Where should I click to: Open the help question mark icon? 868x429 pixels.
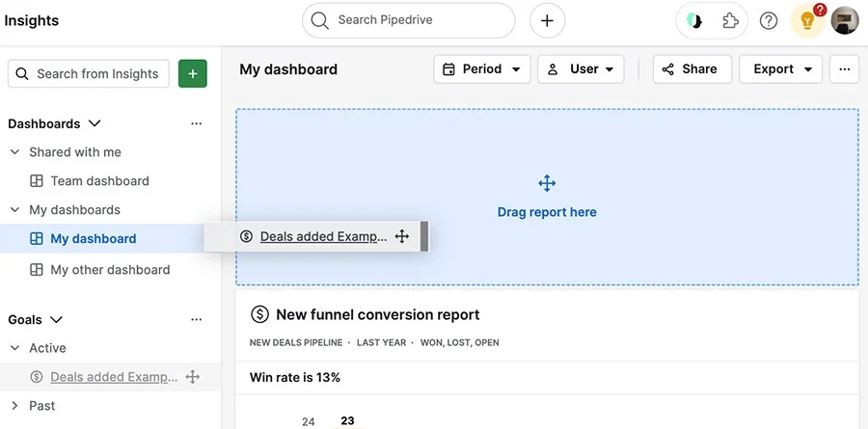[x=769, y=20]
